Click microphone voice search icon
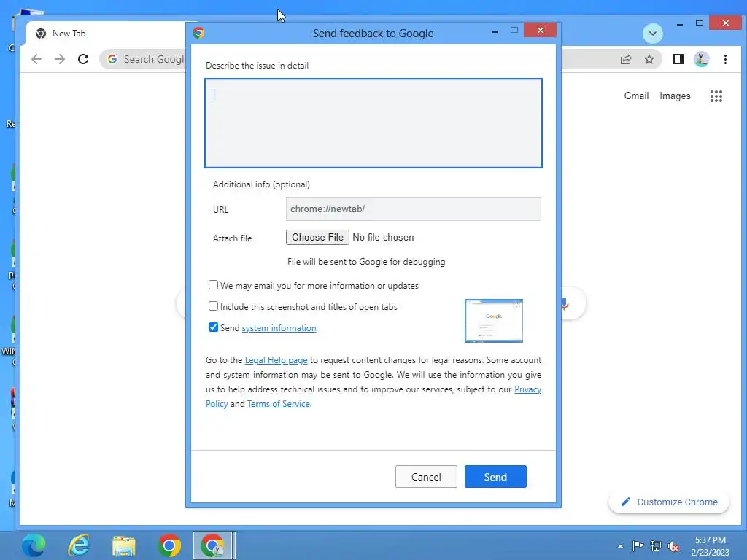747x560 pixels. point(565,303)
